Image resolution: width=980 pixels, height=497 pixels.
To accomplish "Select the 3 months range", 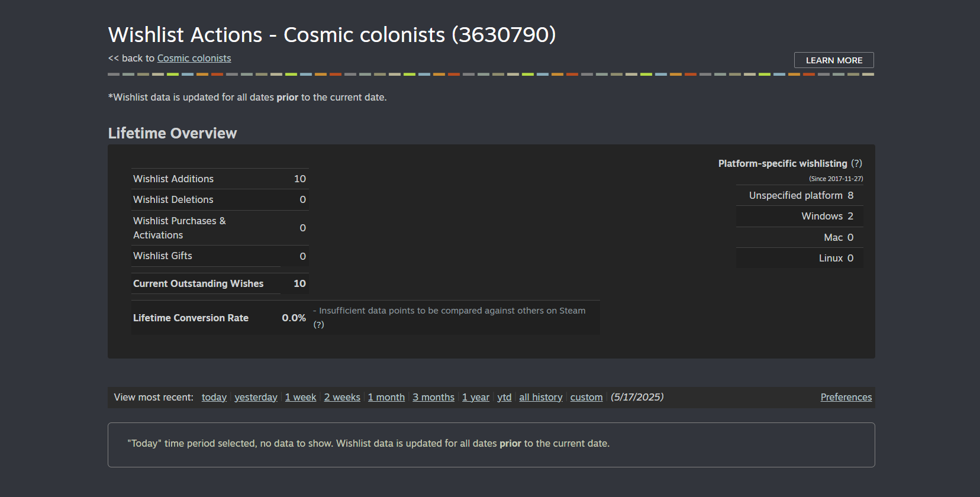I will tap(434, 397).
